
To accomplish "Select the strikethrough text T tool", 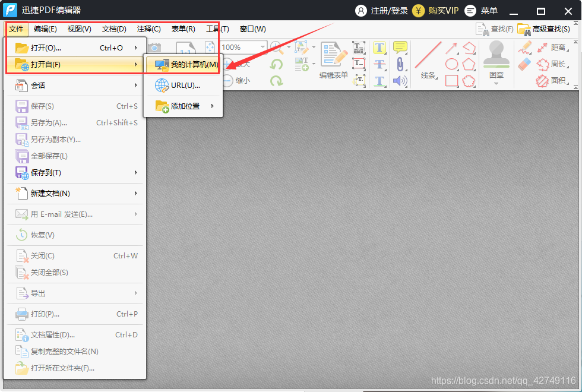I will pos(379,64).
